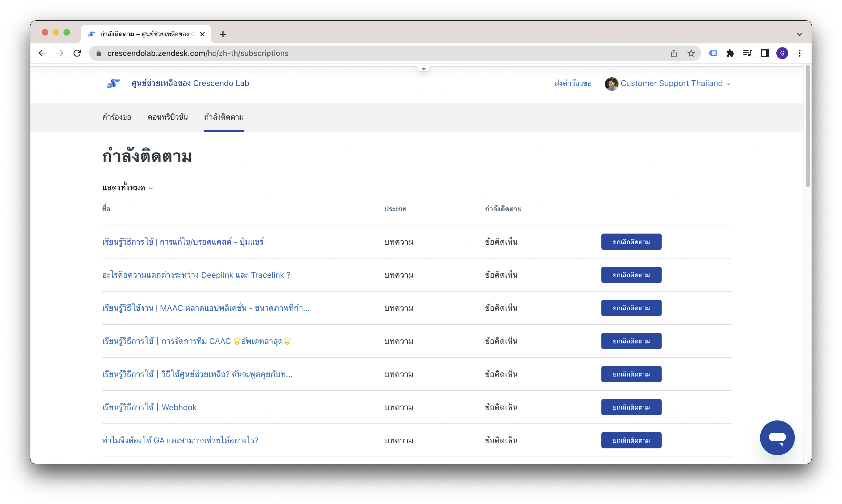
Task: Unfollow the Webhook article
Action: 631,407
